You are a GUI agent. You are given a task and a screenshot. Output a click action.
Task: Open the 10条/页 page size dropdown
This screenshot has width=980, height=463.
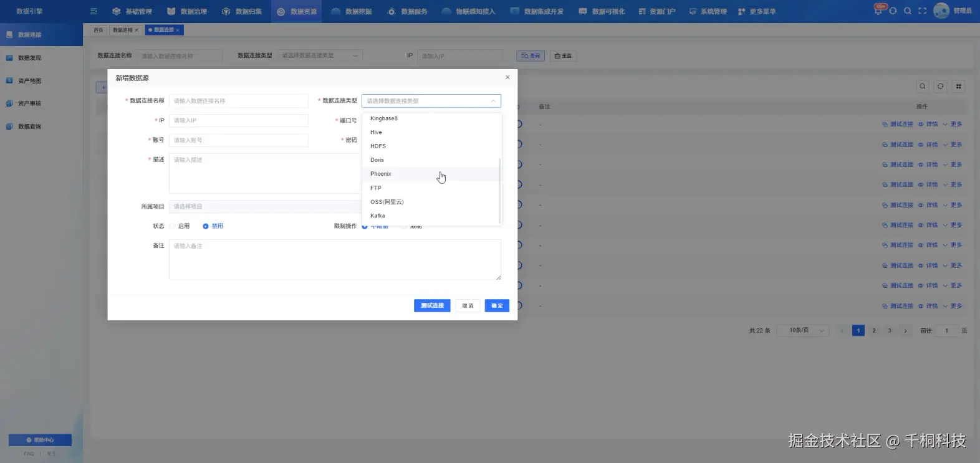coord(804,330)
